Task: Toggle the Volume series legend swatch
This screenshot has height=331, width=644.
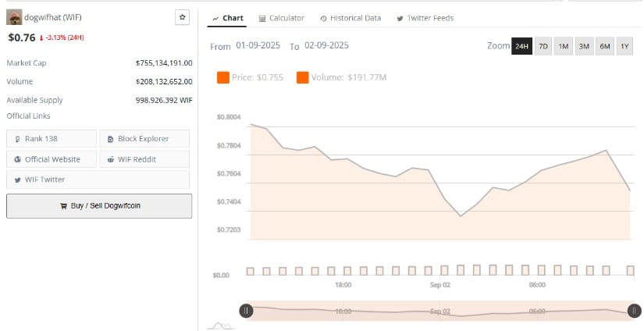Action: (x=303, y=77)
